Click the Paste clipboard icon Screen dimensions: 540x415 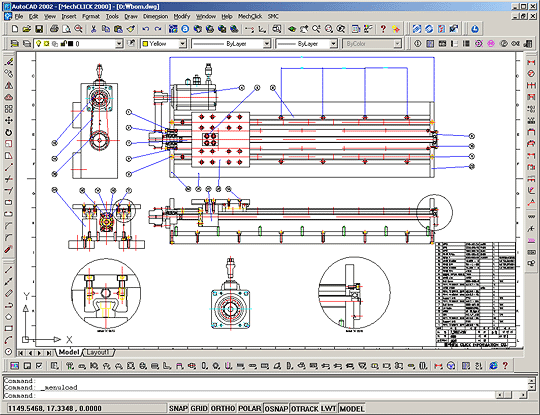(118, 29)
